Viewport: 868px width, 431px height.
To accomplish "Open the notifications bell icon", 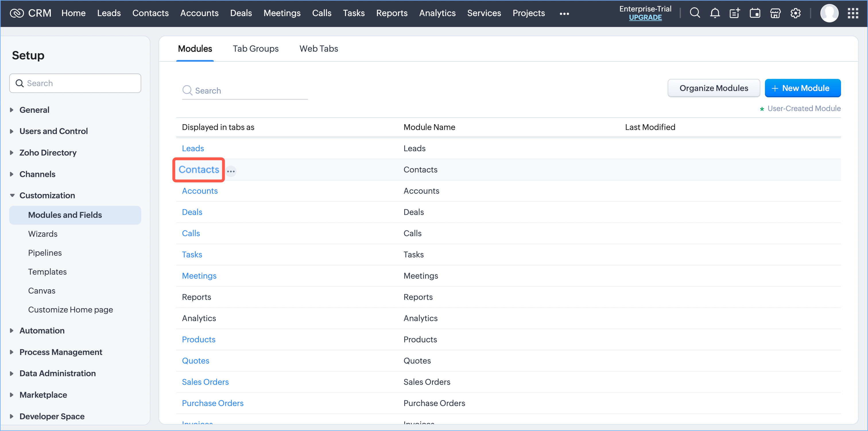I will (715, 13).
